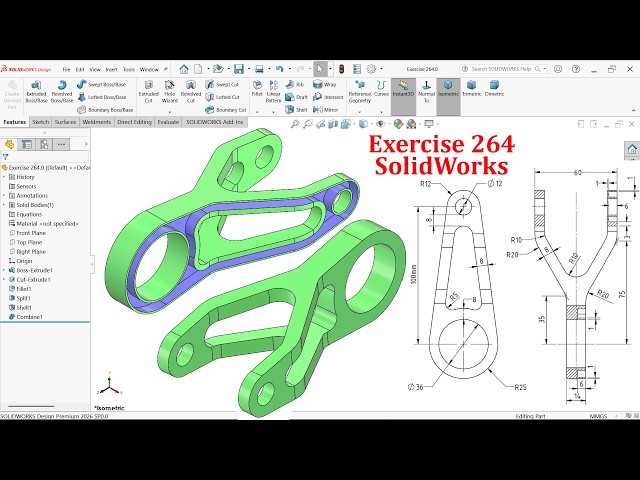Activate the Mirror feature

[325, 110]
